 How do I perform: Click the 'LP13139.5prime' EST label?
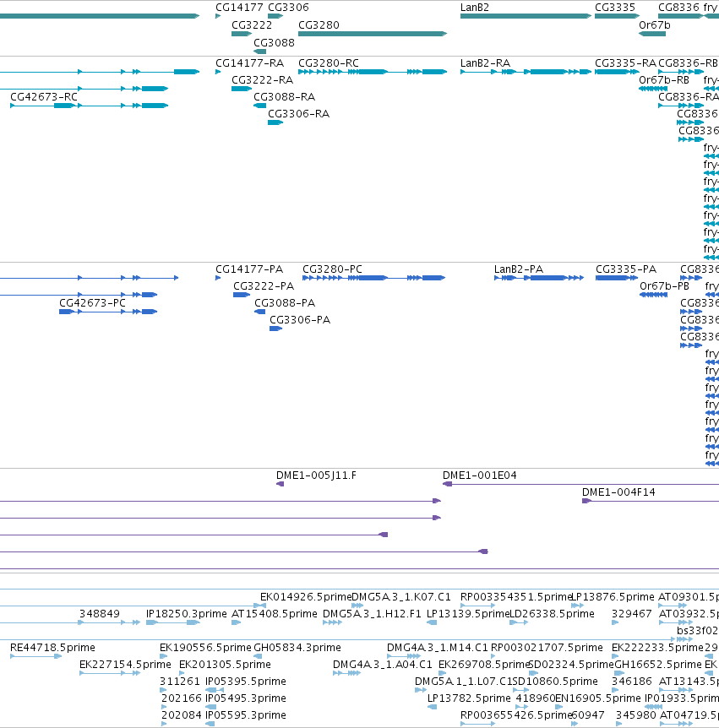pyautogui.click(x=468, y=613)
